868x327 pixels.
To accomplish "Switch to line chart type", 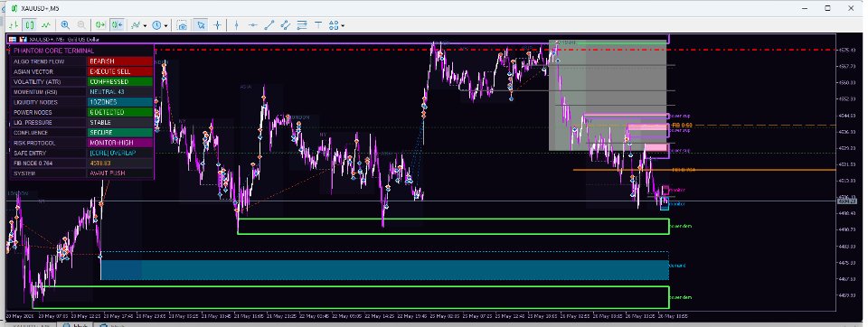I will 46,25.
